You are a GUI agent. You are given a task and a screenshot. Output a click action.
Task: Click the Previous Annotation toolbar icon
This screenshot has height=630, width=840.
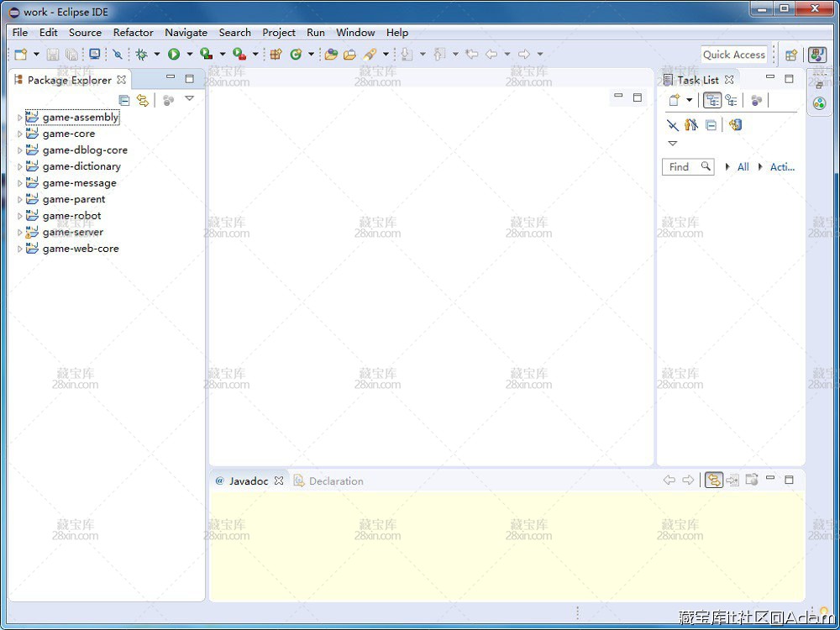(440, 54)
